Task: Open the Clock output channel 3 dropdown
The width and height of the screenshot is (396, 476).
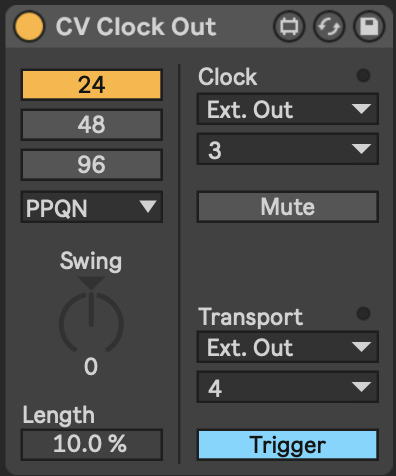Action: pos(288,149)
